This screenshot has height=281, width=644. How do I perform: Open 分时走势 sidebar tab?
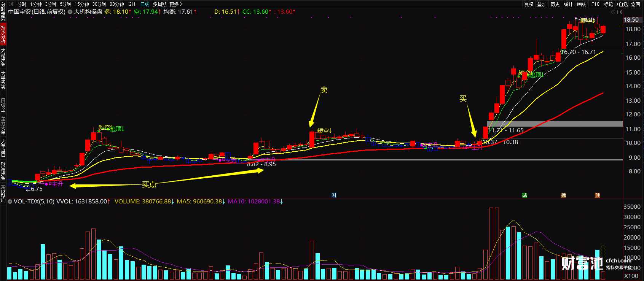click(x=3, y=11)
